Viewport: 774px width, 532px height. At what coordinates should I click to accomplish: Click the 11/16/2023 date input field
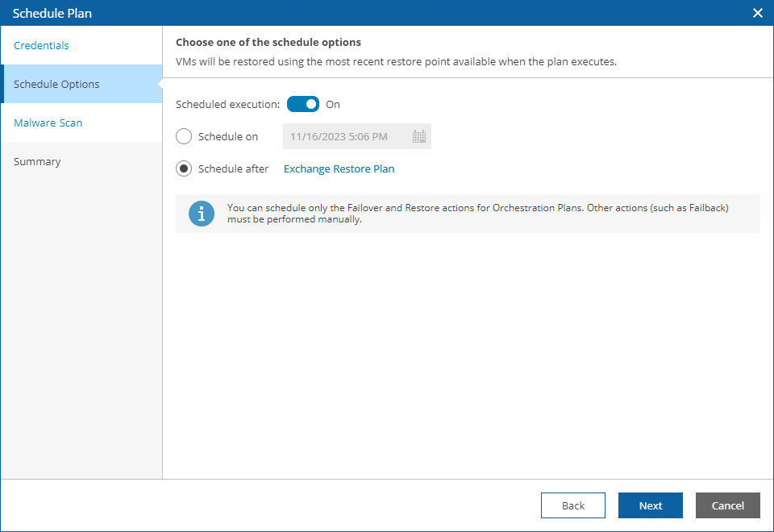(x=347, y=136)
